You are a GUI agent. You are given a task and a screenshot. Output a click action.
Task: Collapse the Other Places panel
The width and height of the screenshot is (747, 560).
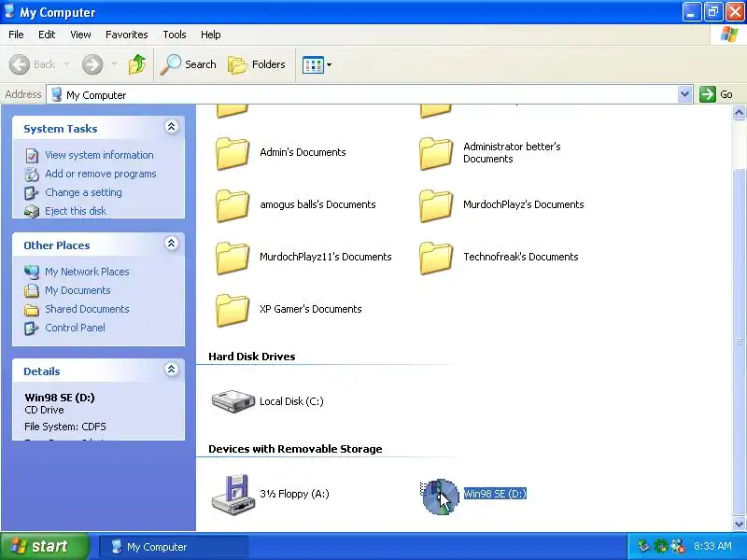coord(172,244)
